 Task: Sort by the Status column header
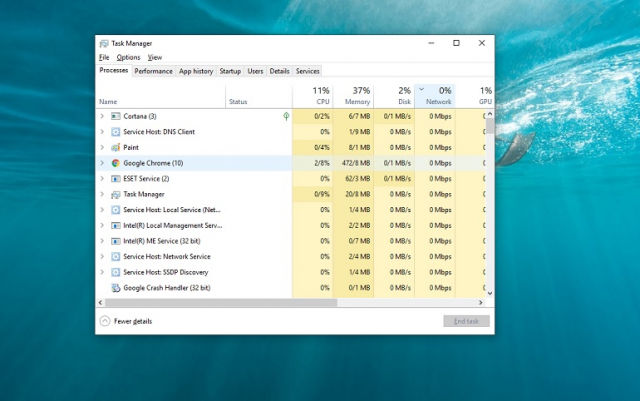[x=259, y=96]
